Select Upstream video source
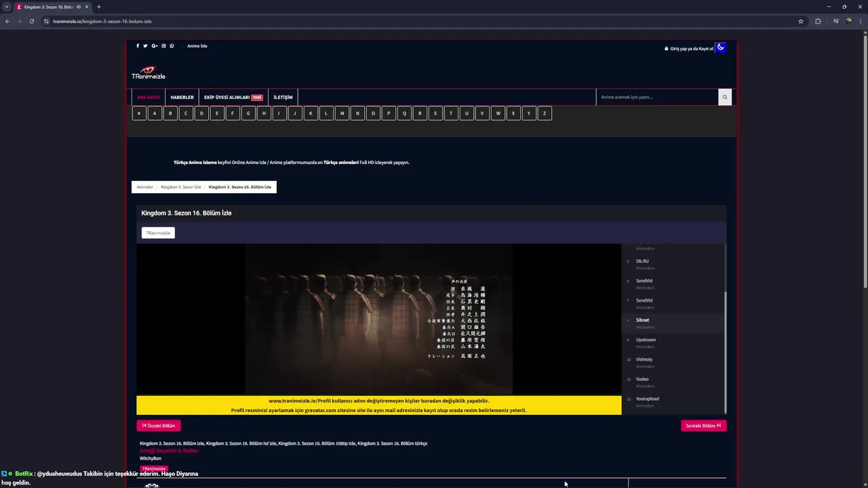This screenshot has height=488, width=868. point(673,342)
